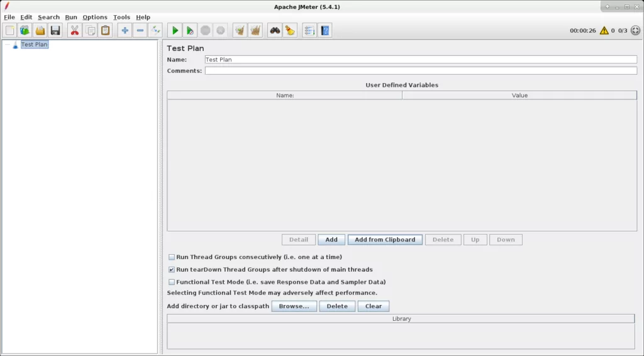Open the Templates icon
This screenshot has height=356, width=644.
(x=25, y=30)
